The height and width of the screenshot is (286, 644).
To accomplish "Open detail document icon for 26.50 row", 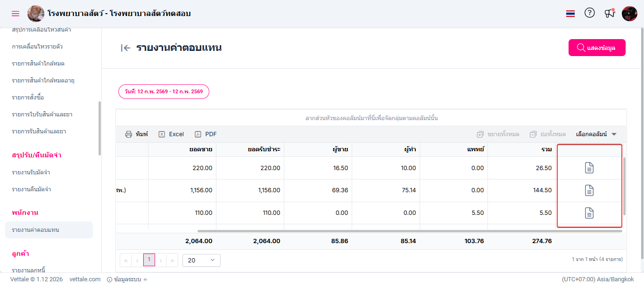I will coord(589,168).
